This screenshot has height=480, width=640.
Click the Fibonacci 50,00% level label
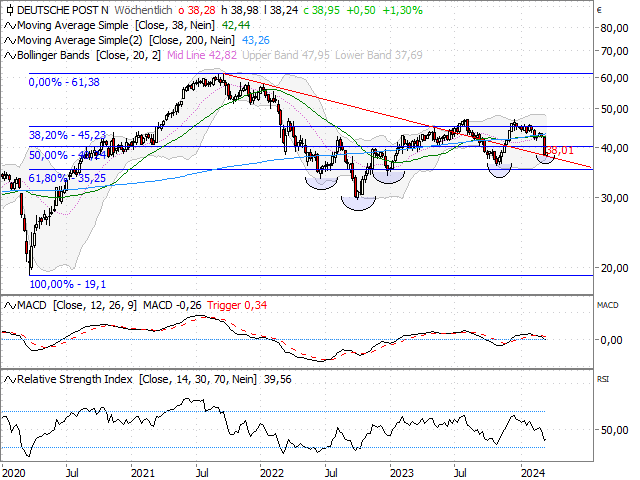[x=67, y=156]
